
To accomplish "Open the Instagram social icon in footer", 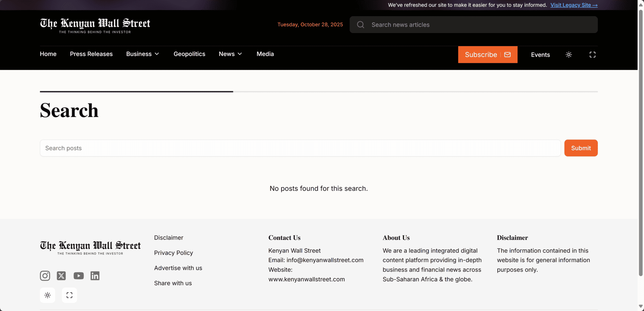I will coord(45,276).
